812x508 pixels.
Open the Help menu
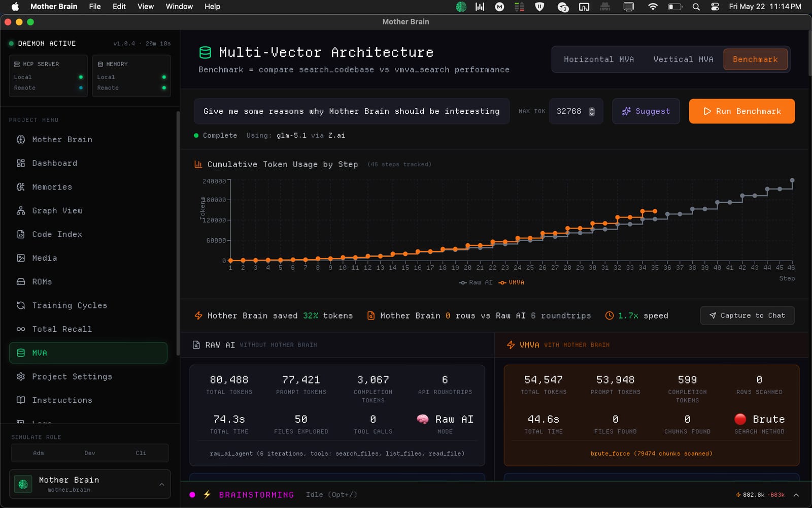click(212, 7)
